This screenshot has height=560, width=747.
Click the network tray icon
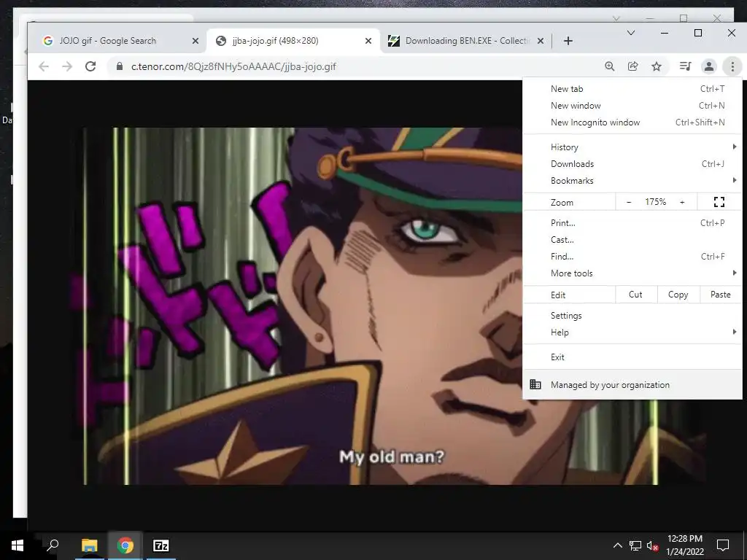635,545
